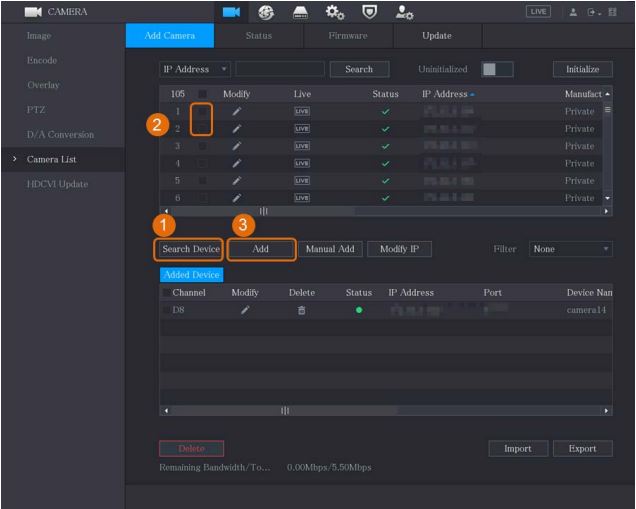
Task: Click the Modify IP button
Action: (x=400, y=249)
